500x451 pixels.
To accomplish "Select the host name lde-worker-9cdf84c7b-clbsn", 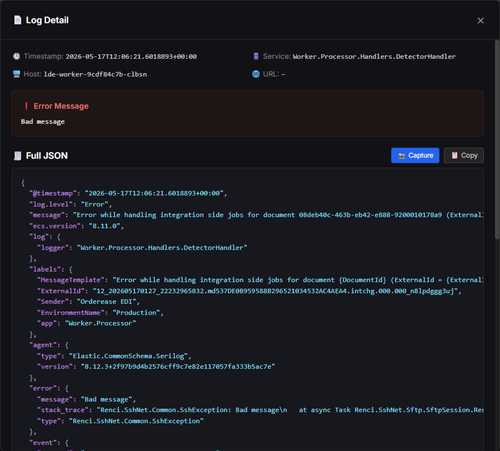I will pyautogui.click(x=95, y=74).
